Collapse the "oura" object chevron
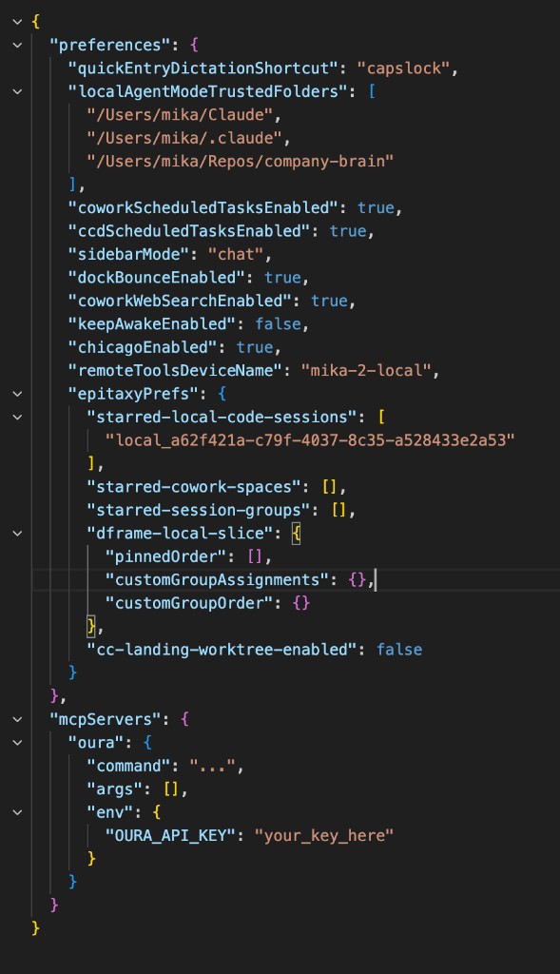Screen dimensions: 560x974 click(17, 742)
